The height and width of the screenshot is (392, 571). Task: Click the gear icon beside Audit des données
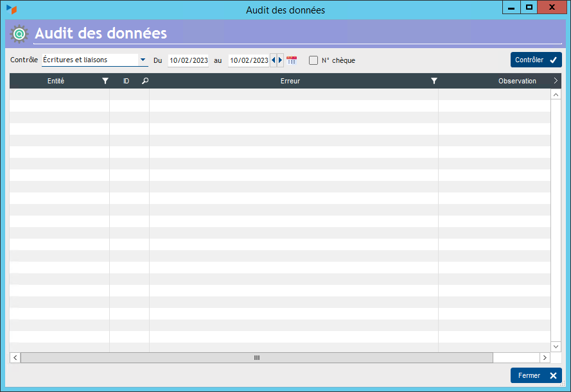tap(20, 33)
